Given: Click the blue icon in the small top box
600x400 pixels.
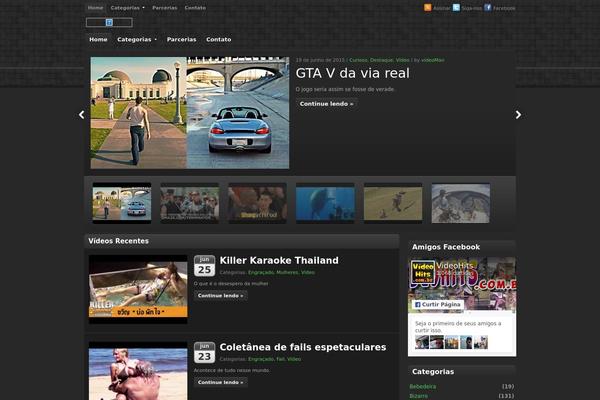Looking at the screenshot, I should [x=109, y=23].
